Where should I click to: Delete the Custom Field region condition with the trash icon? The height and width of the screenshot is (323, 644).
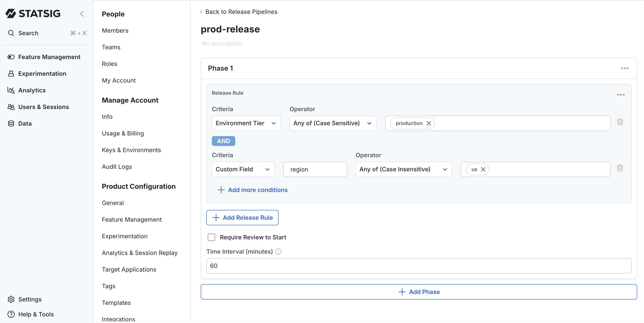click(x=620, y=168)
